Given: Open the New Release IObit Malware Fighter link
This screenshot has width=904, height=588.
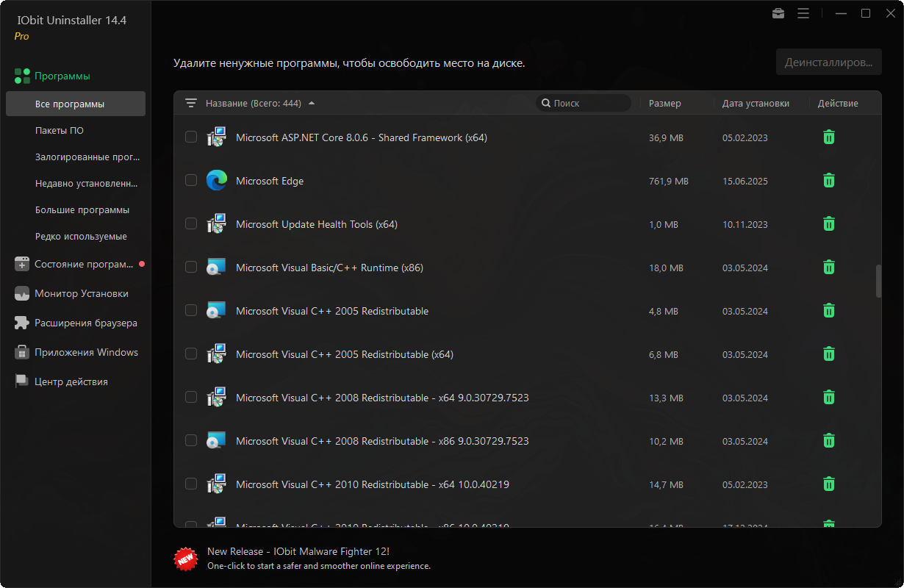Looking at the screenshot, I should coord(298,551).
